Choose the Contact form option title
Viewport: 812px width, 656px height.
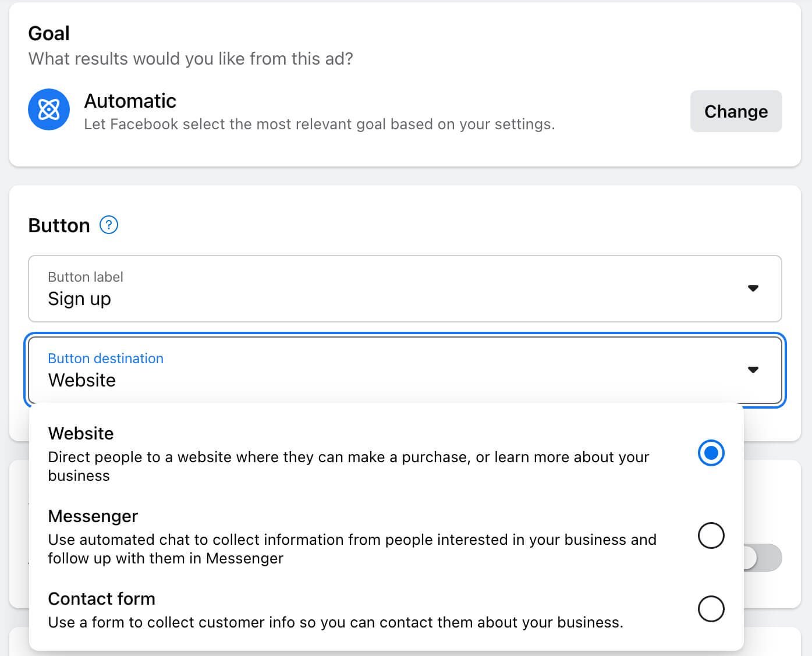[x=101, y=599]
